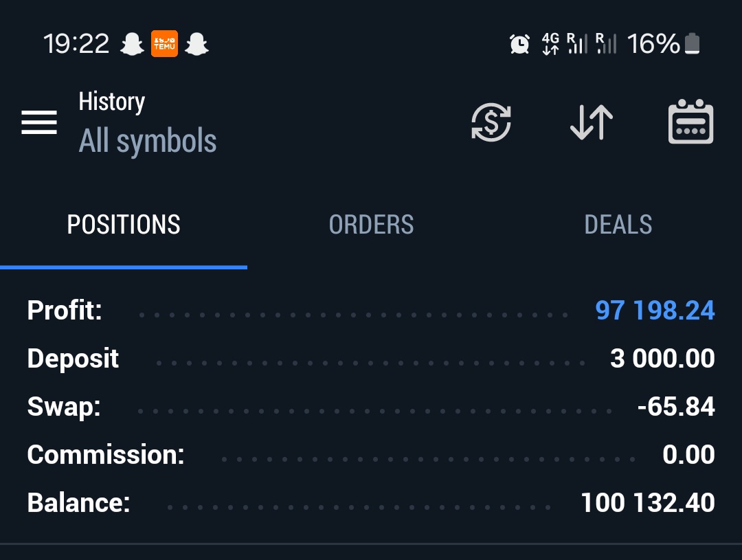Screen dimensions: 742x560
Task: Tap the first Snapchat ghost notification icon
Action: tap(131, 45)
